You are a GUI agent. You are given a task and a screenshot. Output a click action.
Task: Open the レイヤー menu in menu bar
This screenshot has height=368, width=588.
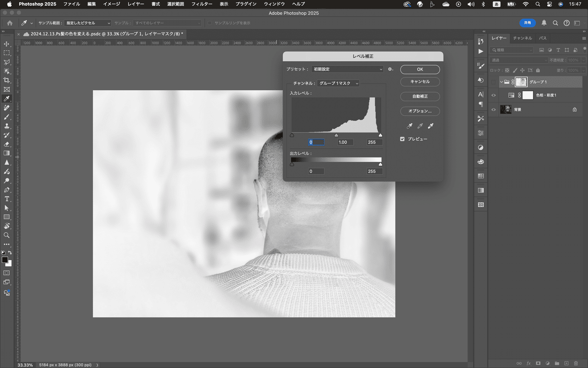point(136,4)
